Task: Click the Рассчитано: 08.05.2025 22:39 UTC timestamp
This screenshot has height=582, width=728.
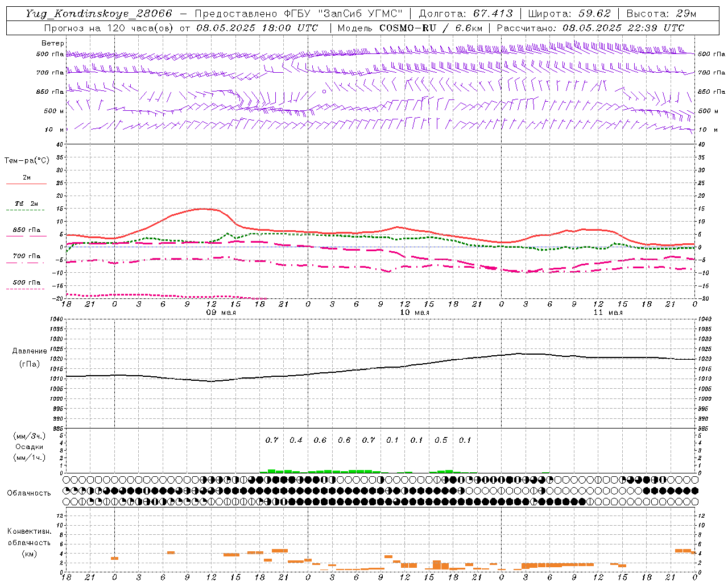Action: [x=590, y=28]
